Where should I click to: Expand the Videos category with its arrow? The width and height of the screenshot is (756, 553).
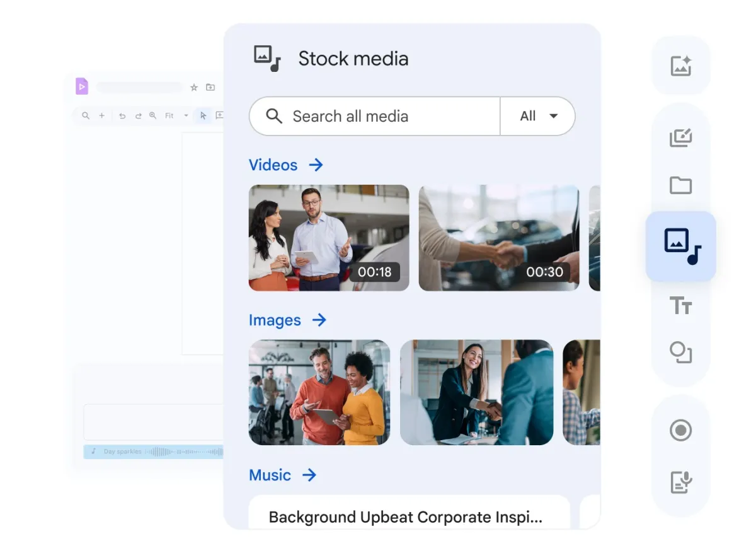(x=316, y=165)
